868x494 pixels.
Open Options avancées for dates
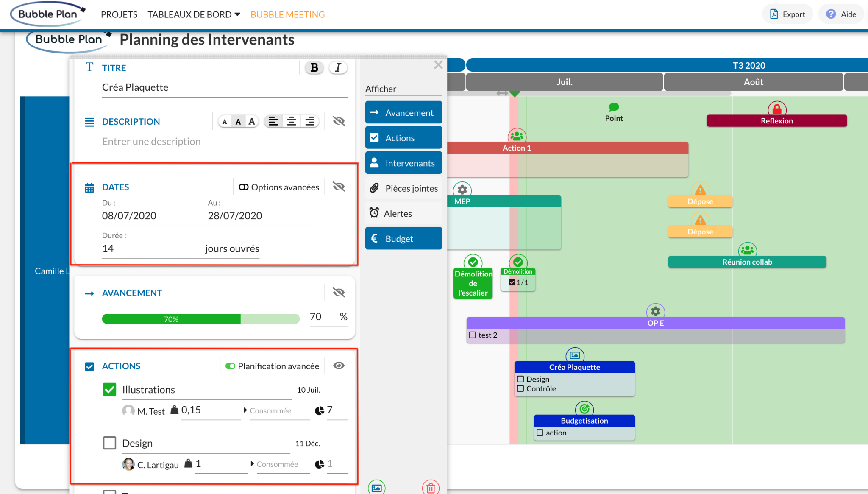tap(278, 187)
